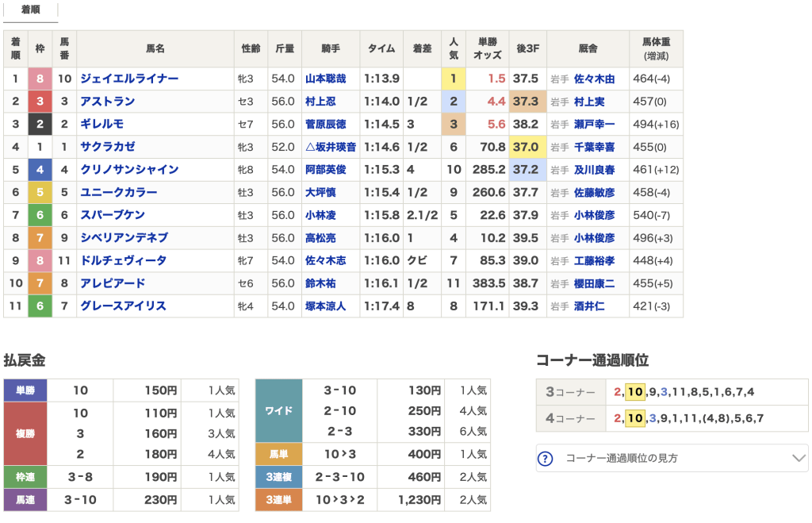
Task: Click the 馬名 column header
Action: pyautogui.click(x=155, y=48)
